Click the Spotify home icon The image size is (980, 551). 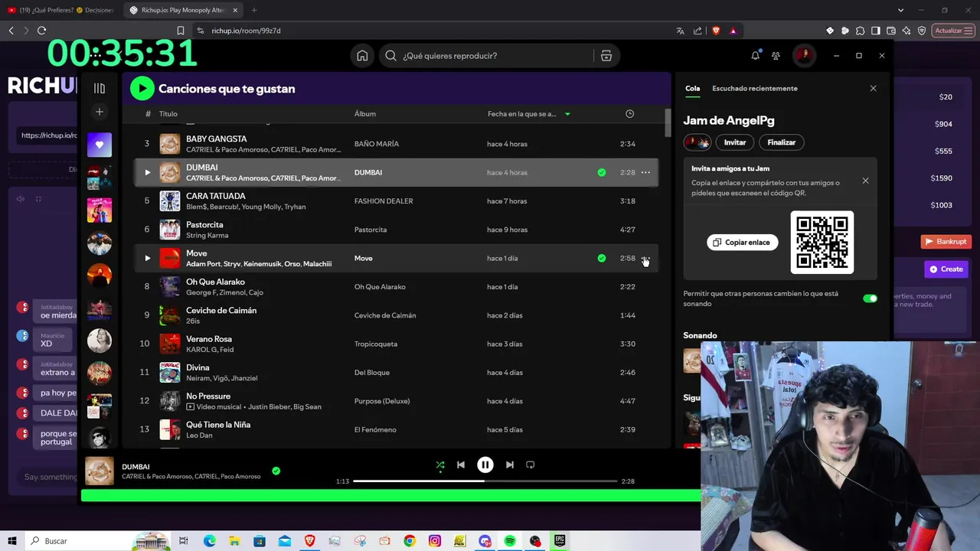362,56
